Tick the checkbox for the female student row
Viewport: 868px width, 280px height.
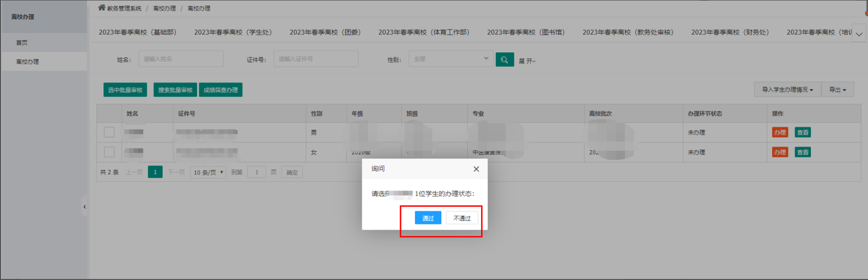(x=109, y=152)
